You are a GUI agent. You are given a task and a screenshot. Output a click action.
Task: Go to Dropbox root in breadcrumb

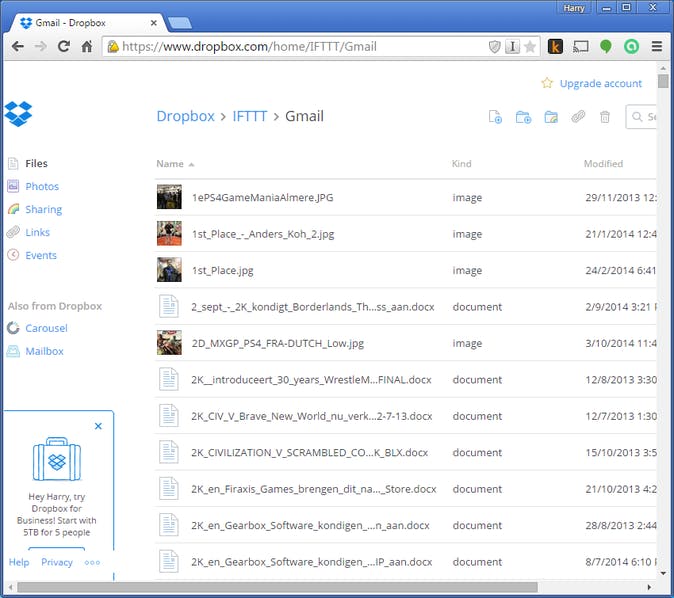pyautogui.click(x=185, y=116)
